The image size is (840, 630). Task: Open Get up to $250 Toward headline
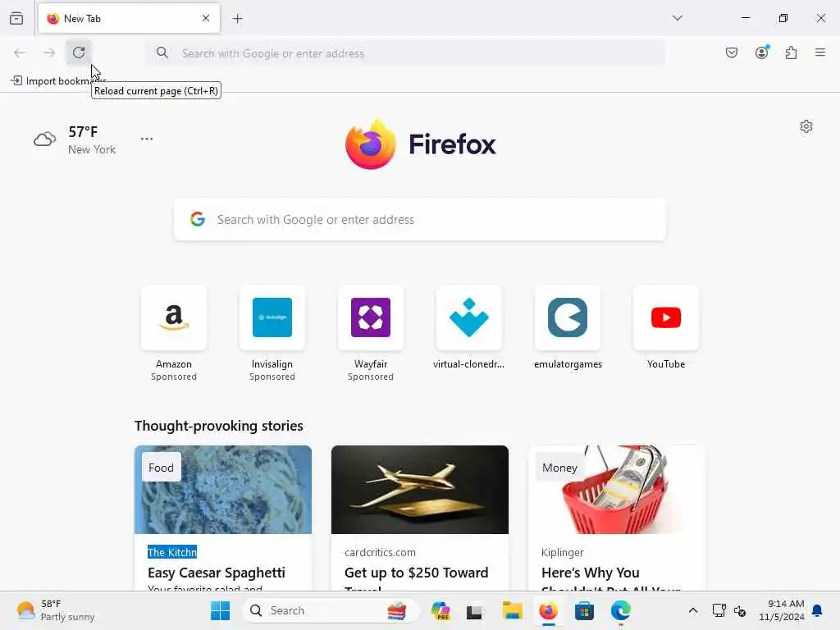[416, 573]
